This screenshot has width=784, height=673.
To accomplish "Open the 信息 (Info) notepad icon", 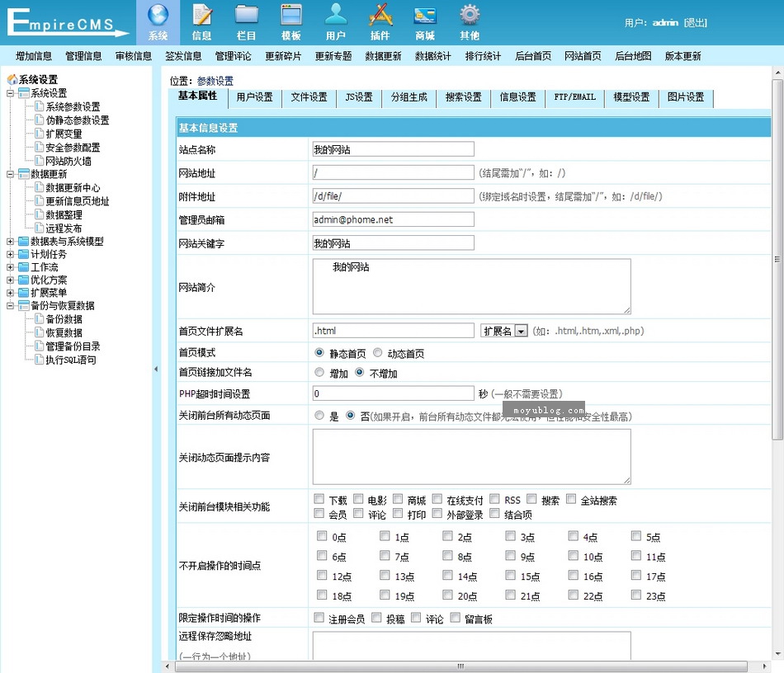I will (202, 15).
